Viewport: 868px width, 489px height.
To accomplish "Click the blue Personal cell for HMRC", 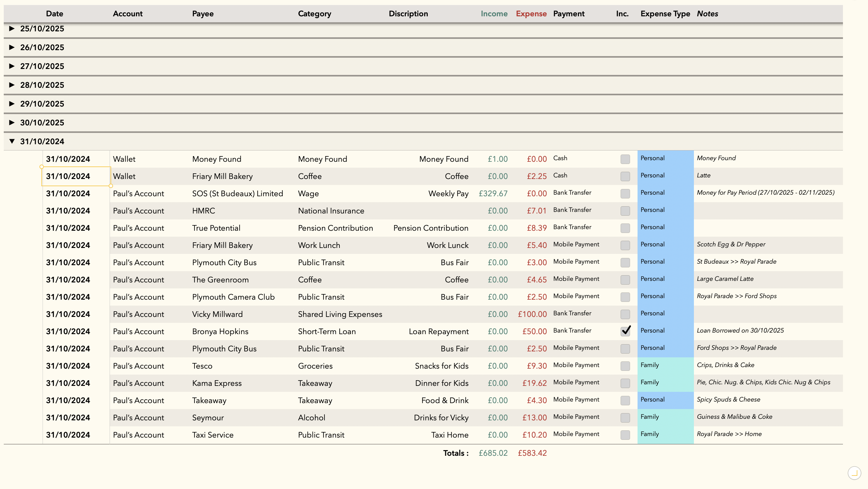I will (x=665, y=210).
